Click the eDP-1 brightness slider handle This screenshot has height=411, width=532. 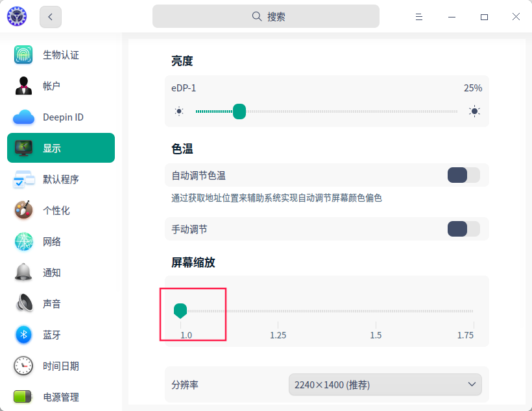pos(239,112)
